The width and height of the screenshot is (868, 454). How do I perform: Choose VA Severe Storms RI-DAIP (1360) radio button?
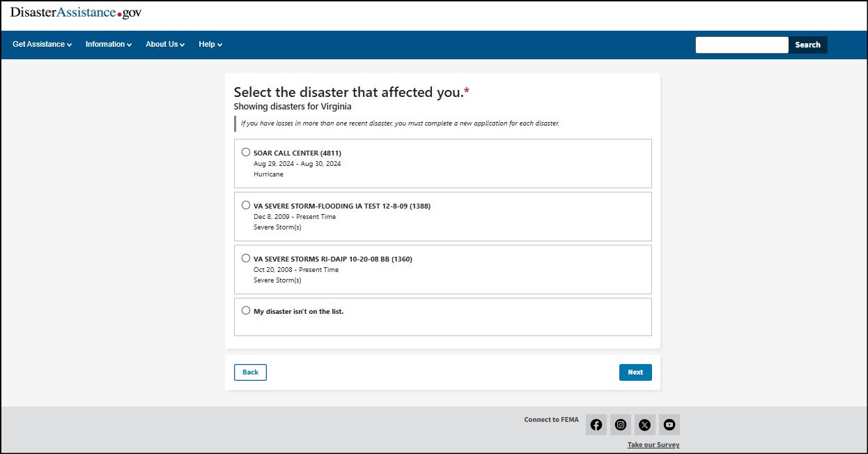pos(246,258)
